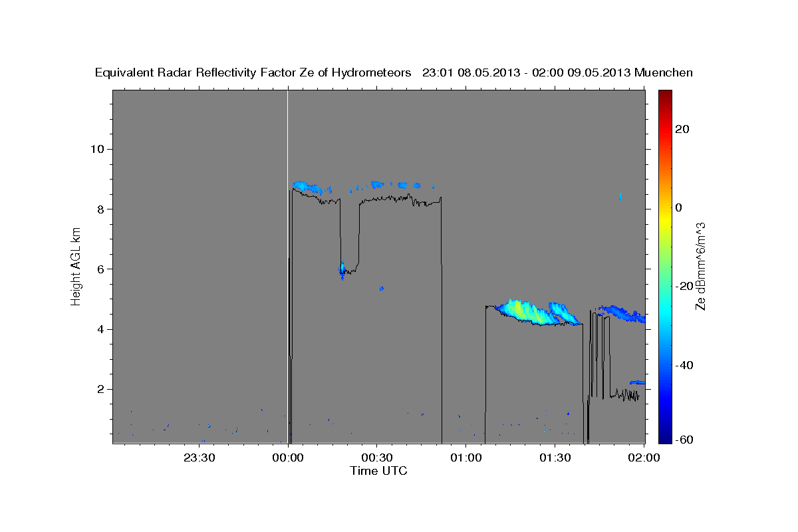Click the 02:00 time tick label

[644, 458]
